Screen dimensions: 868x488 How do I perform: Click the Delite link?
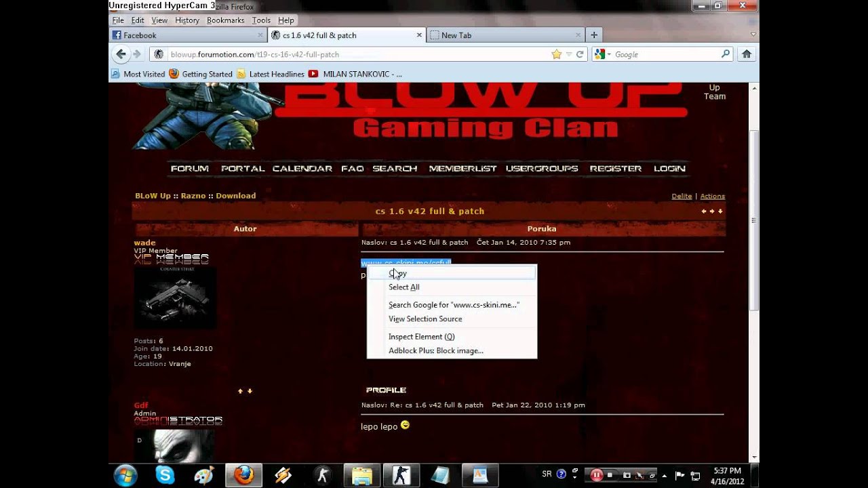click(x=682, y=197)
